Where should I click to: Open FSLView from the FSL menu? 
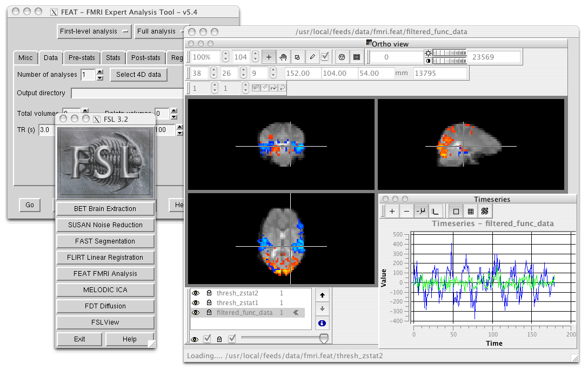[105, 322]
